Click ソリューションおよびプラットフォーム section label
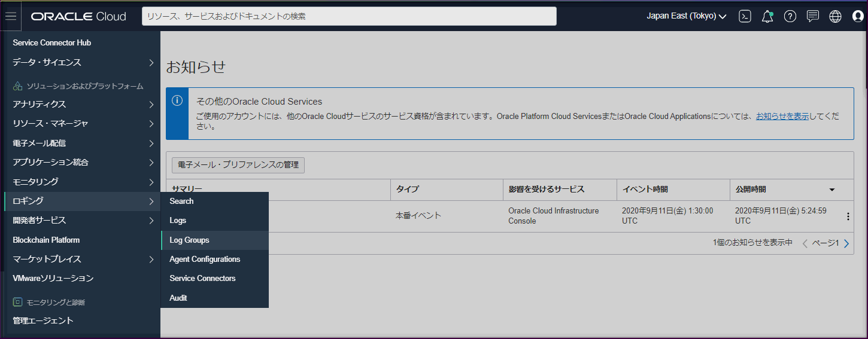 tap(84, 86)
